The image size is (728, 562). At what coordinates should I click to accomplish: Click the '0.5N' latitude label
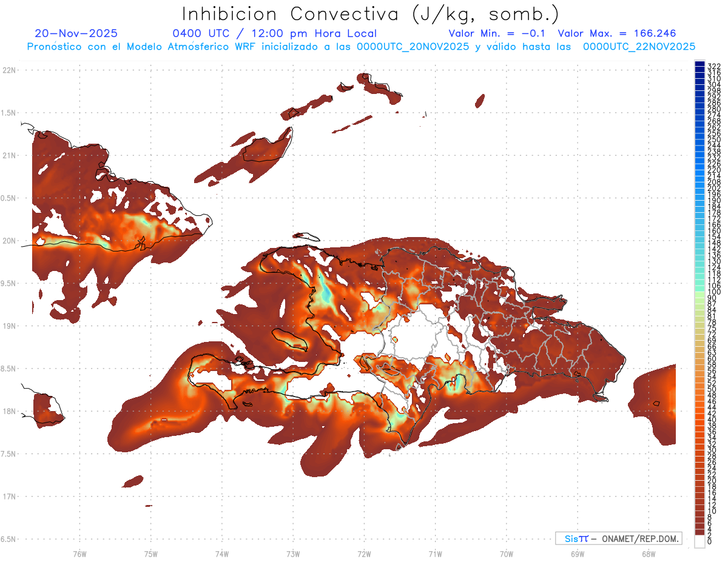pyautogui.click(x=8, y=198)
